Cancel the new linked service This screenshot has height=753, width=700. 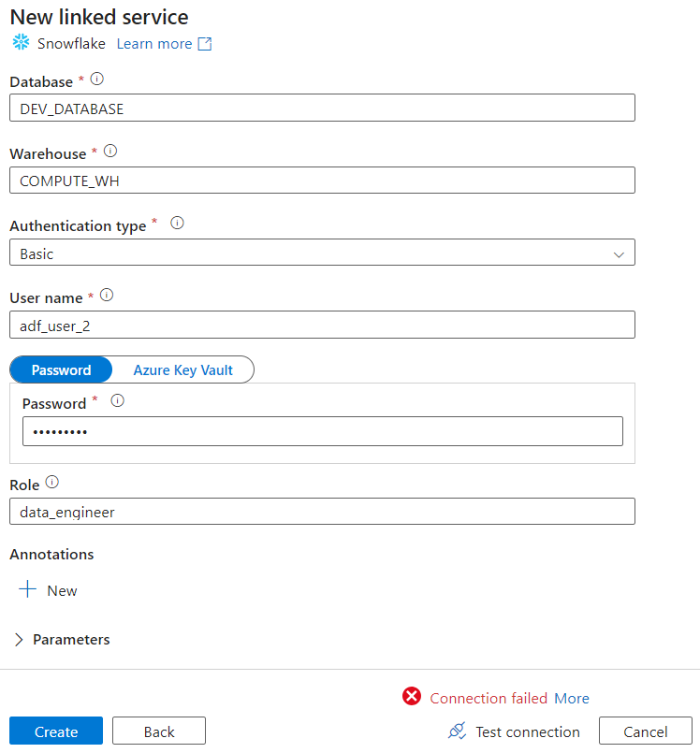[646, 731]
